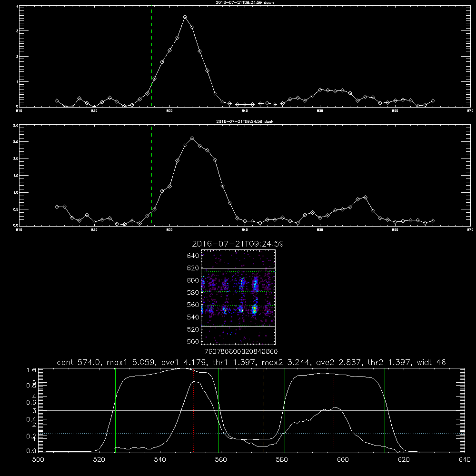Image resolution: width=476 pixels, height=476 pixels.
Task: Click the y-axis label 1.5 of dusk plot
Action: click(16, 176)
